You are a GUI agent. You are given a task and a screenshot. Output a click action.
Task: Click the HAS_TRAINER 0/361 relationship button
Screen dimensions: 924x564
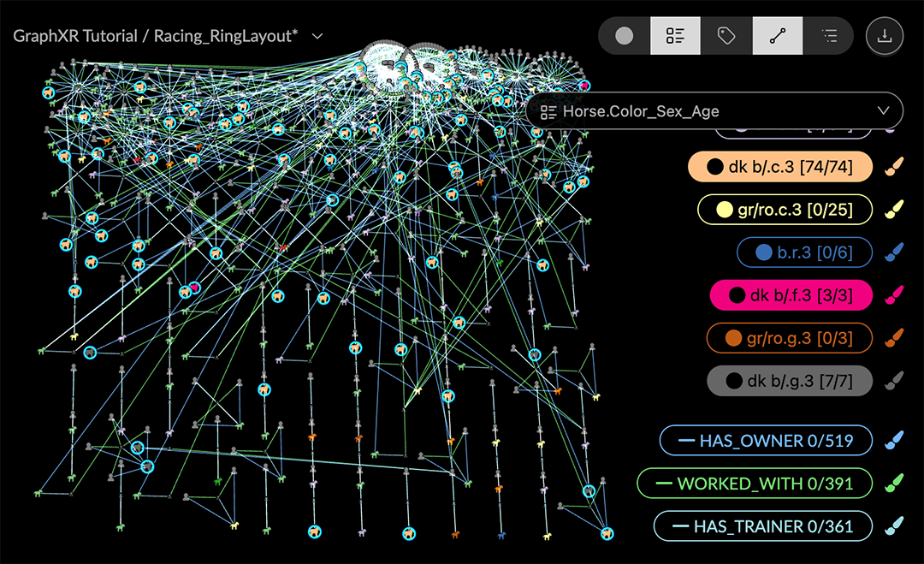click(763, 526)
